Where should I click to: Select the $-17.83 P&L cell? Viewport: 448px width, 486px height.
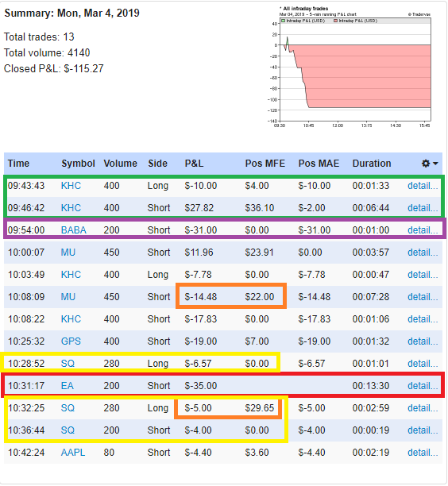tap(201, 319)
